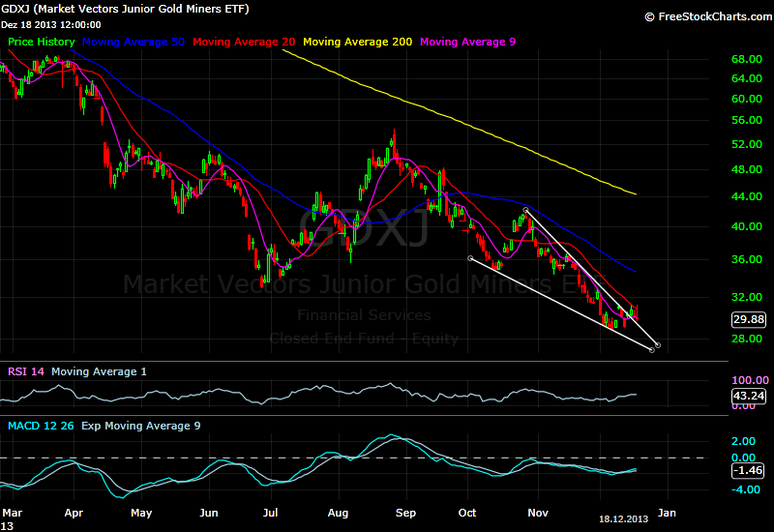Screen dimensions: 774x532
Task: Click the 28.00 price axis label
Action: [747, 339]
